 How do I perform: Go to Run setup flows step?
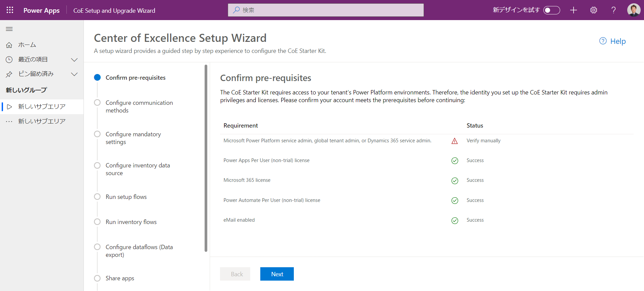coord(126,197)
